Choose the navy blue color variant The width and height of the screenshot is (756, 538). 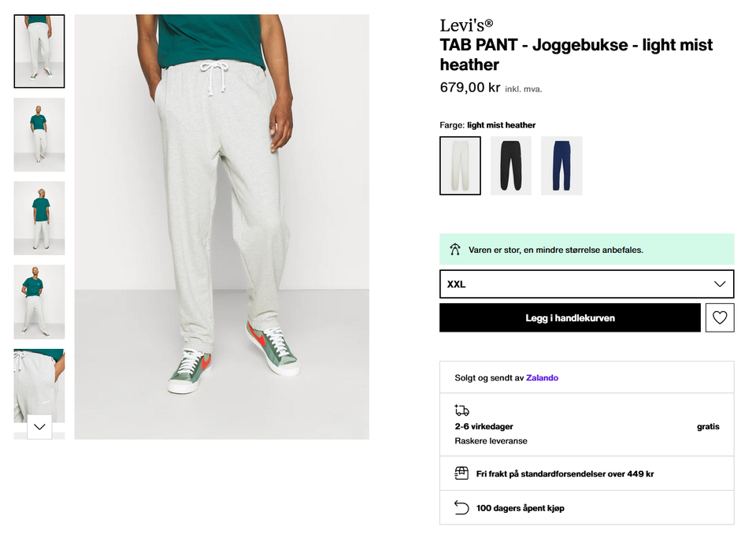561,165
